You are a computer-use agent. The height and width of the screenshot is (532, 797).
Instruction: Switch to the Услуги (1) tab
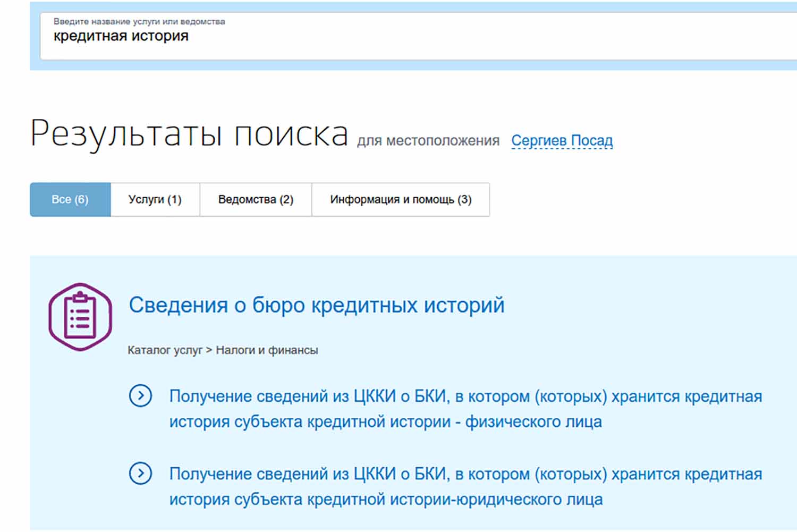point(155,199)
